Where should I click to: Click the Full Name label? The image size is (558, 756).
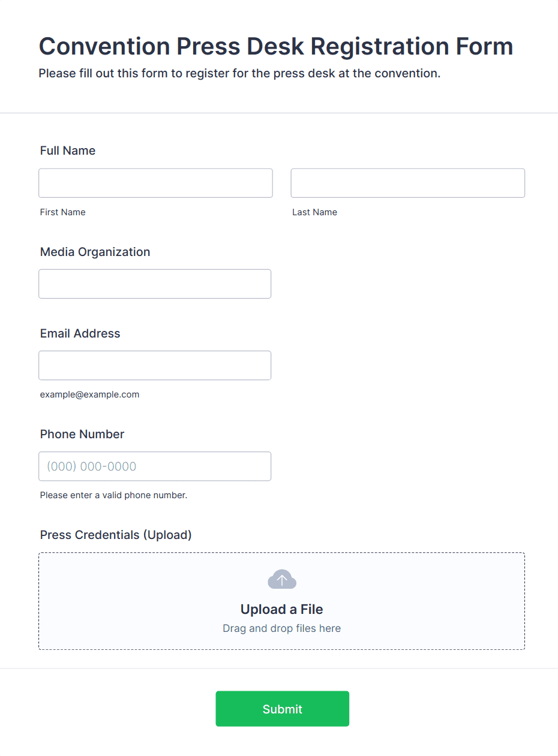[68, 150]
